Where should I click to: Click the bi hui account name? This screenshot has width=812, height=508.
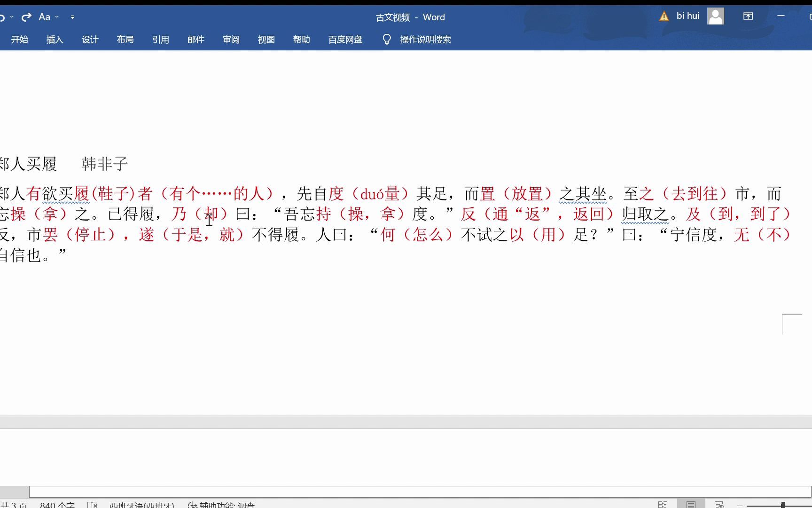[688, 16]
